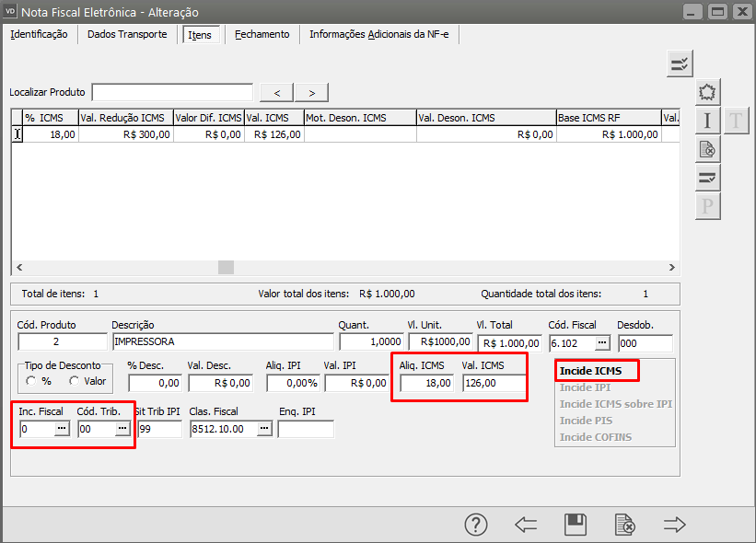Viewport: 756px width, 543px height.
Task: Click the help question mark icon
Action: point(475,525)
